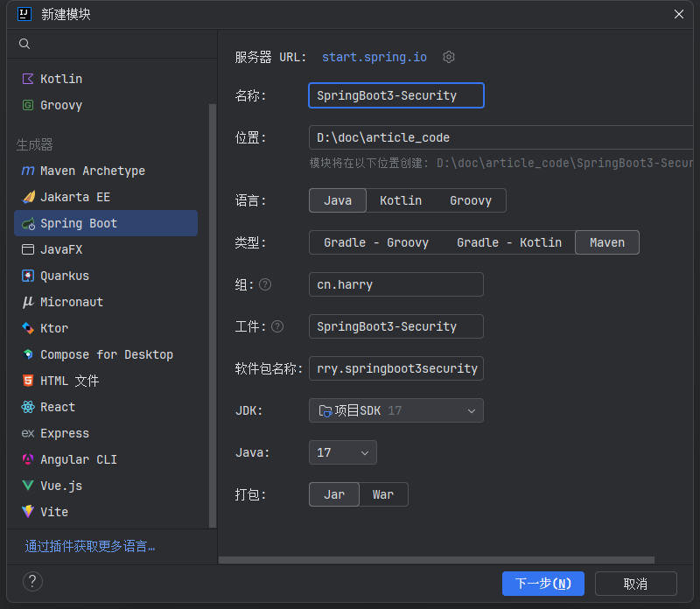Screen dimensions: 700x609
Task: Click the Ktor icon
Action: tap(28, 328)
